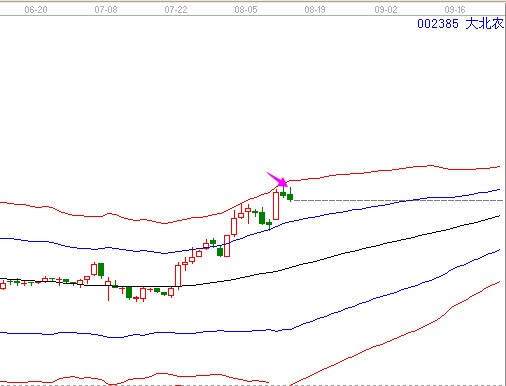Click the stock code 002385
The height and width of the screenshot is (386, 506).
[x=438, y=24]
